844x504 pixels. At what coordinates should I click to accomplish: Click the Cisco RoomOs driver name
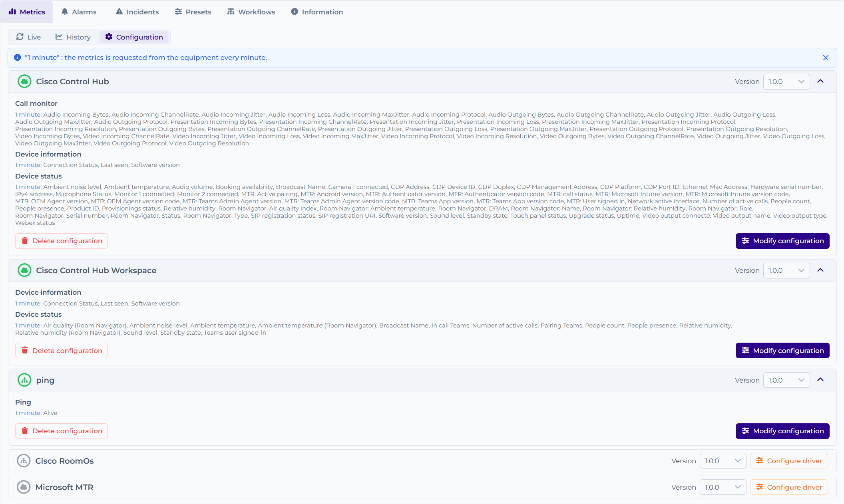(x=64, y=461)
